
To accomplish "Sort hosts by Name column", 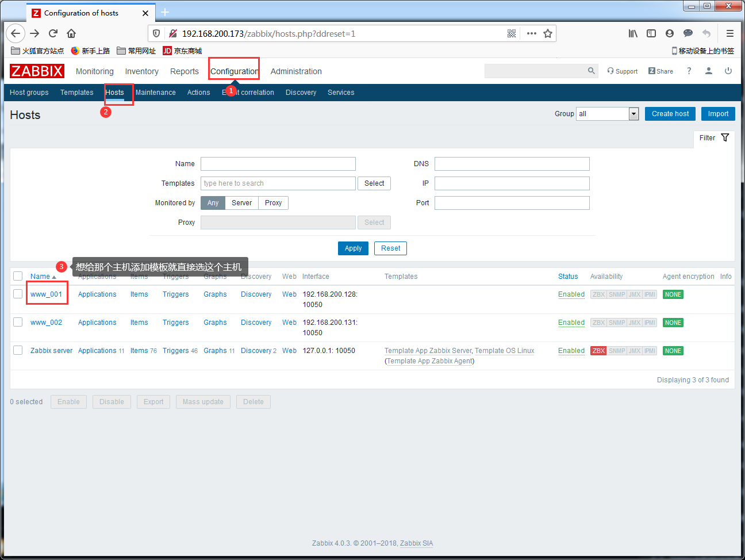I will click(43, 277).
